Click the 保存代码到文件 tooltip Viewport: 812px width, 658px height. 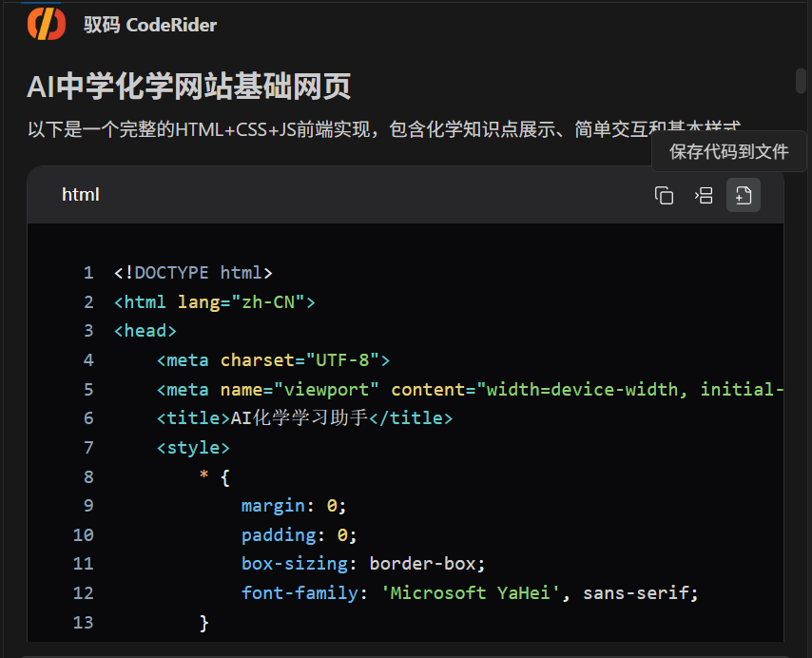[729, 152]
